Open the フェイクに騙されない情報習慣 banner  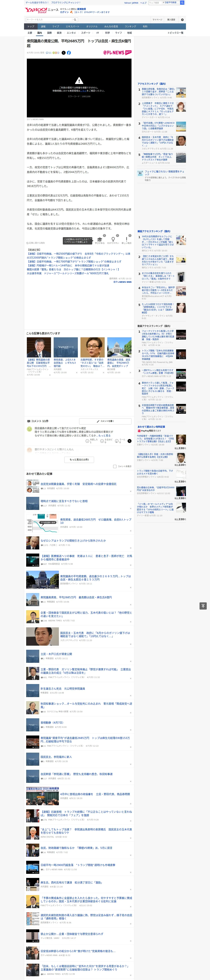[x=162, y=175]
